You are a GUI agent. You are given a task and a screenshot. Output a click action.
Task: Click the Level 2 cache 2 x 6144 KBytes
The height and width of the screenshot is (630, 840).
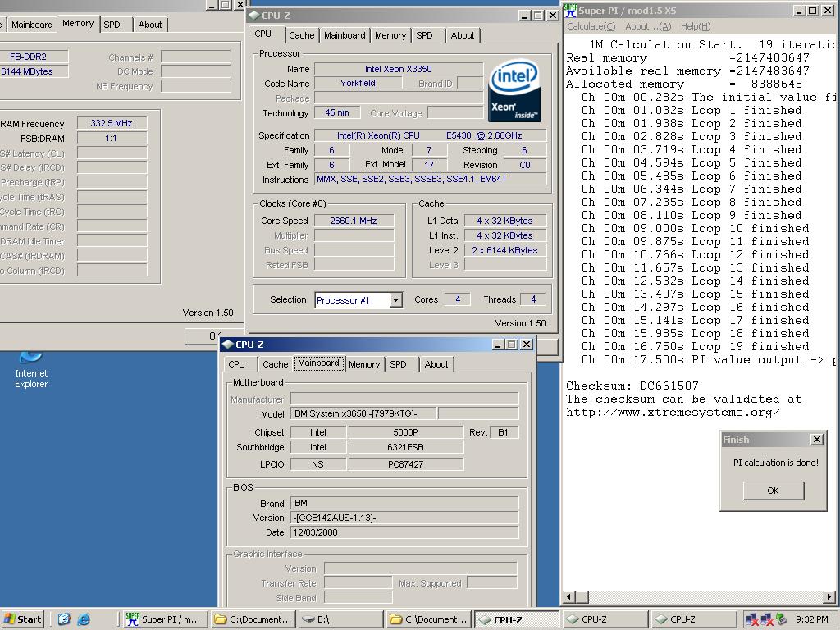504,250
